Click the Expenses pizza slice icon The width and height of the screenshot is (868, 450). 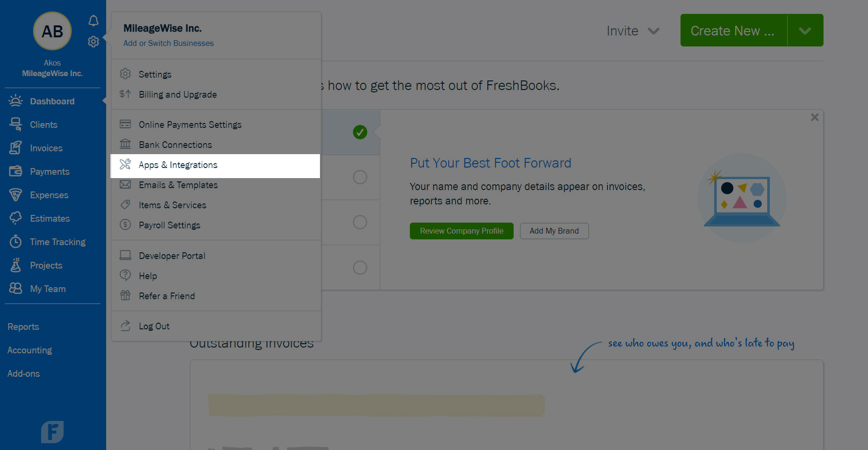(x=16, y=194)
